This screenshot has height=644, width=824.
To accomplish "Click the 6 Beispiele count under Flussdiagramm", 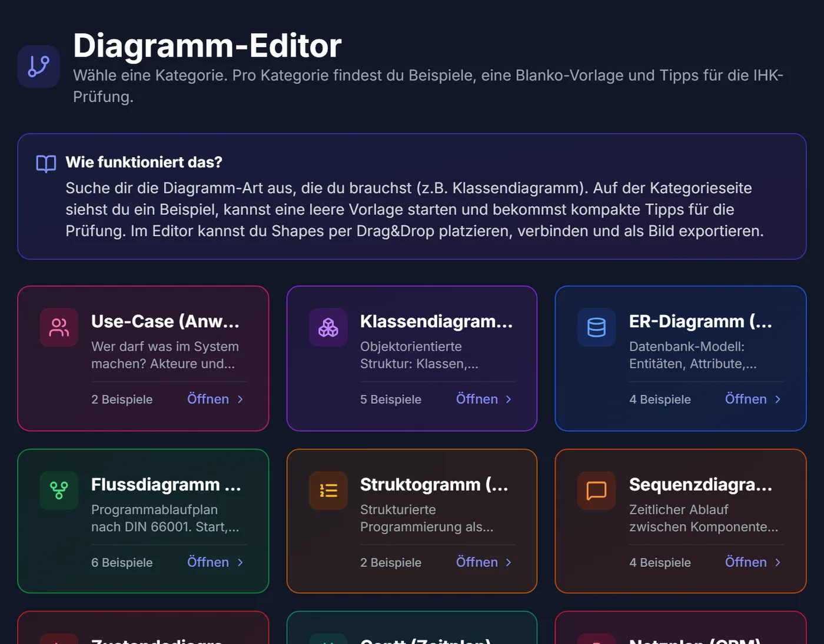I will click(122, 562).
